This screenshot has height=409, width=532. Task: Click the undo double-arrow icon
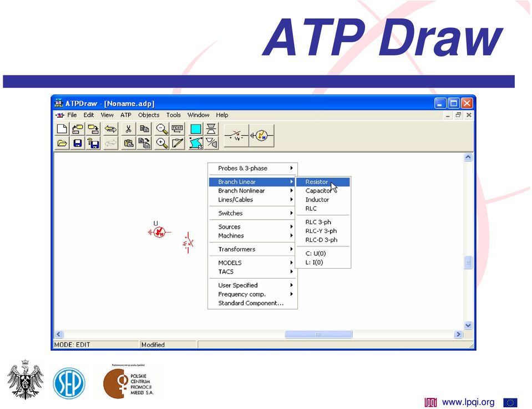click(110, 129)
